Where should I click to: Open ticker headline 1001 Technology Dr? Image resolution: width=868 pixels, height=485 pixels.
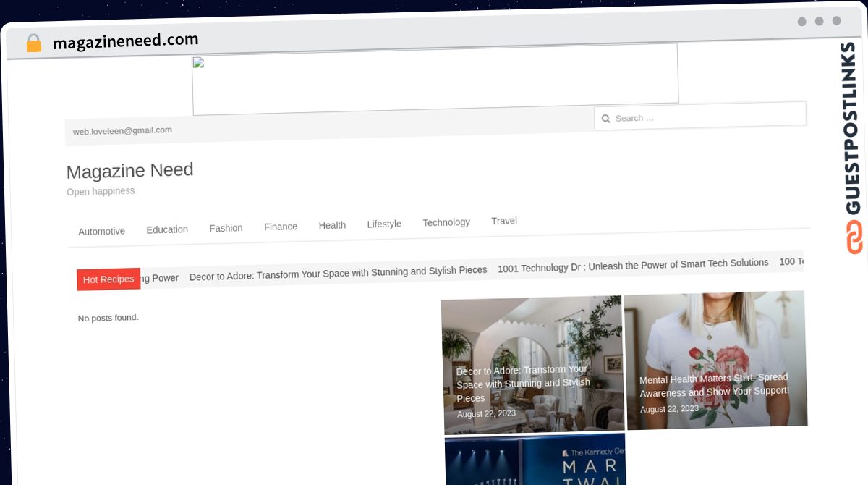(633, 265)
